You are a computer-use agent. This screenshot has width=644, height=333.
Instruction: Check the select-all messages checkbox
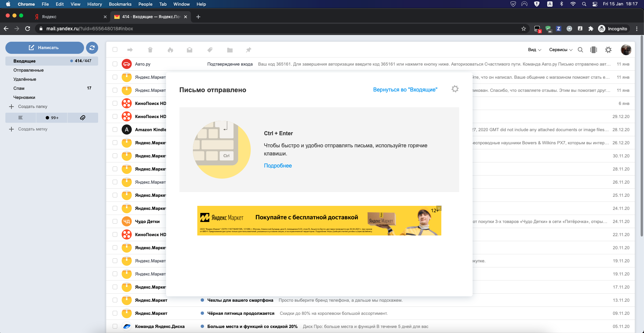(115, 49)
